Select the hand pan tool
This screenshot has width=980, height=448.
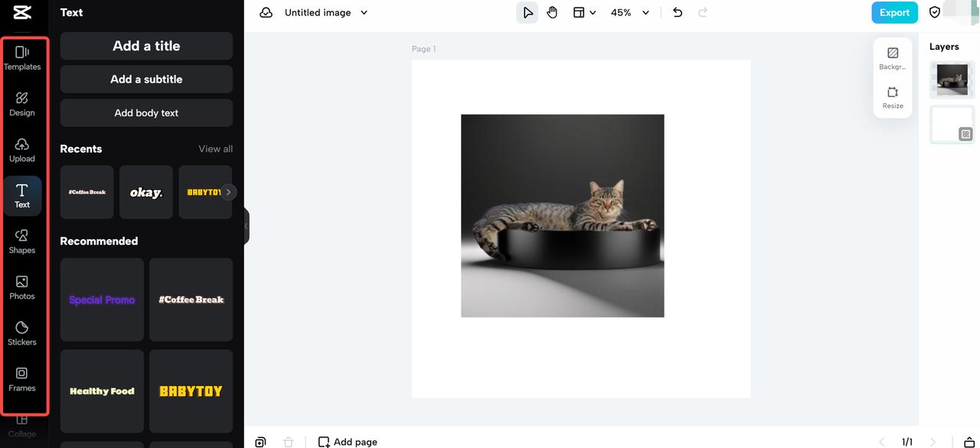[x=552, y=12]
